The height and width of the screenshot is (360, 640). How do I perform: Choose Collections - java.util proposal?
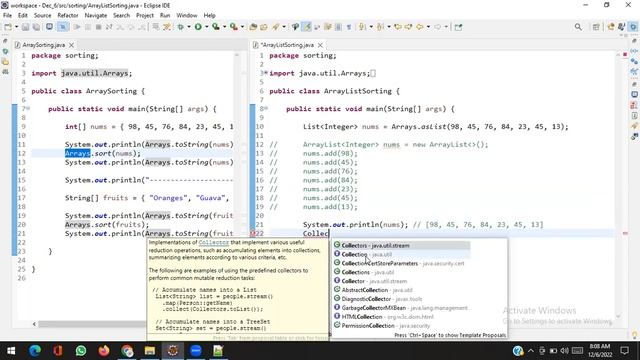pos(402,272)
